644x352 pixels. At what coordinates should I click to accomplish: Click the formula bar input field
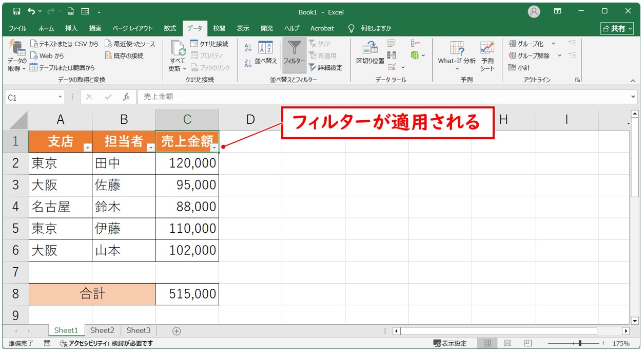[385, 97]
